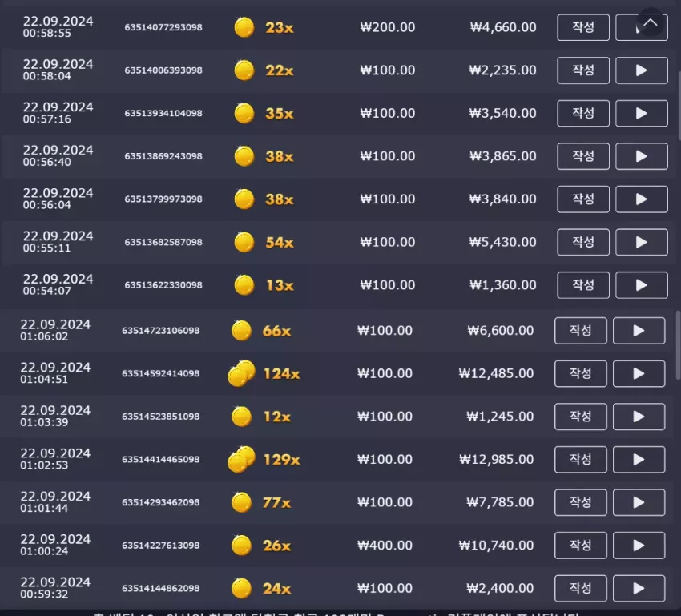This screenshot has width=681, height=616.
Task: Play the replay for the 77x win
Action: click(x=639, y=502)
